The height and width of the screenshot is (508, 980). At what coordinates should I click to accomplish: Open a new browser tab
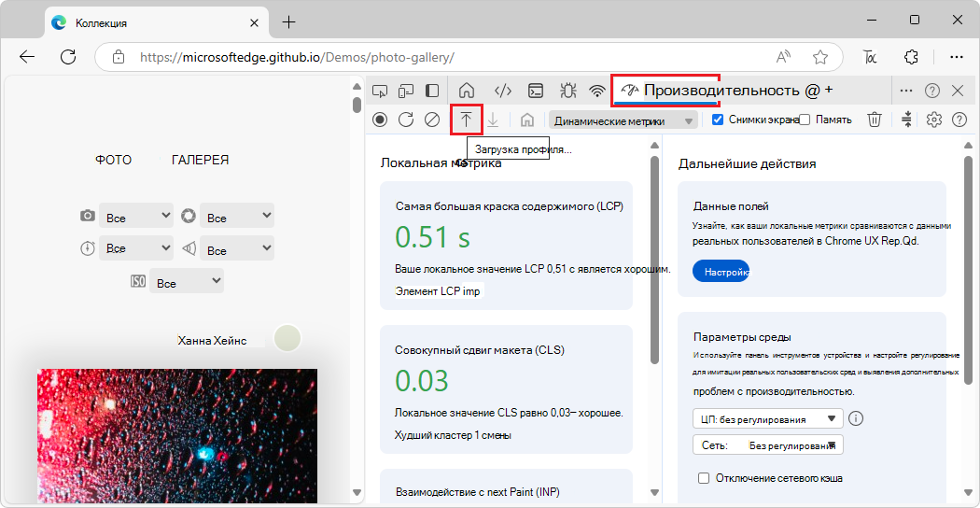(x=288, y=22)
